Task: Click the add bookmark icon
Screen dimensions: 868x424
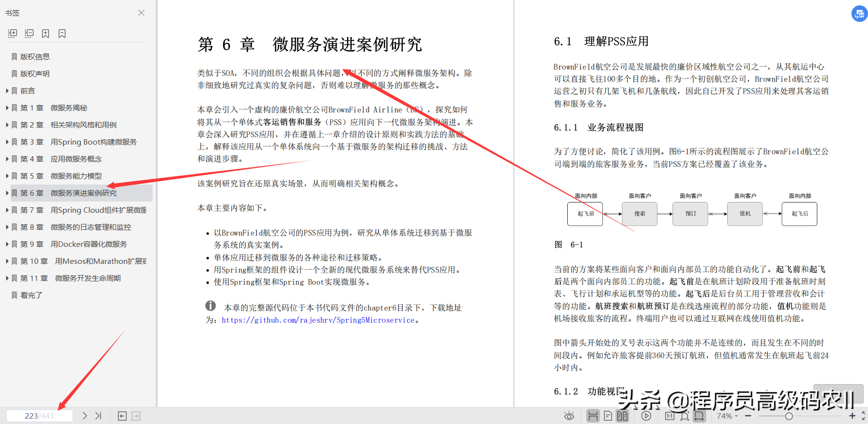Action: pyautogui.click(x=45, y=33)
